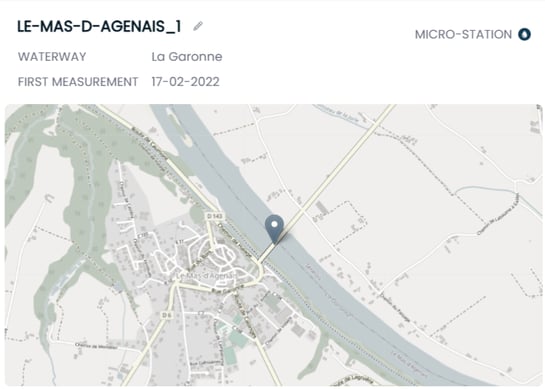Click the WATERWAY field label
This screenshot has height=389, width=545.
[52, 57]
